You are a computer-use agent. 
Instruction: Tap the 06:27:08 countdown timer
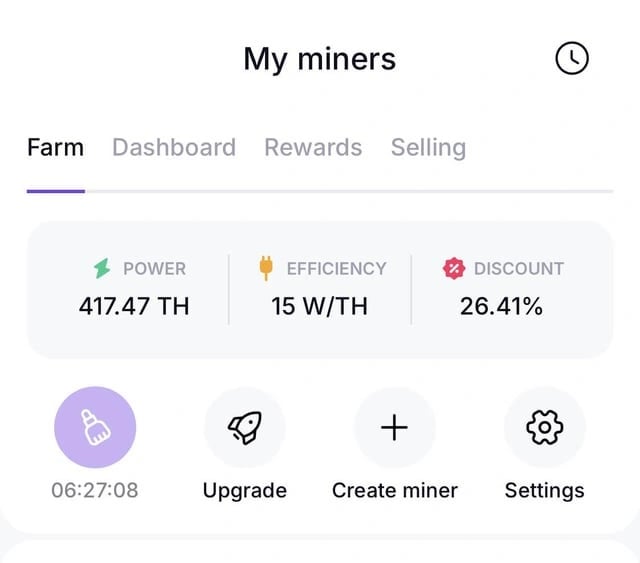pos(95,491)
